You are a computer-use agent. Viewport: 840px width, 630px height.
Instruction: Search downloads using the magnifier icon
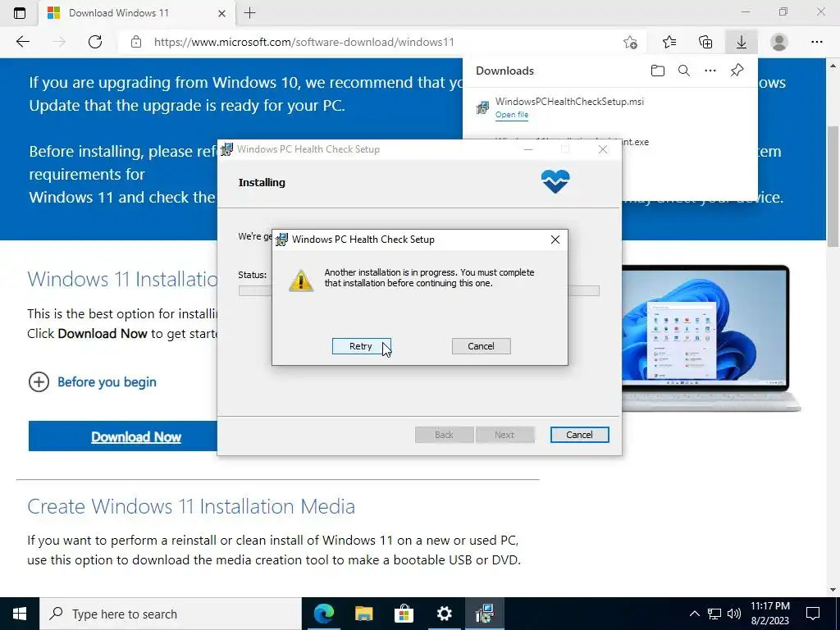point(684,71)
